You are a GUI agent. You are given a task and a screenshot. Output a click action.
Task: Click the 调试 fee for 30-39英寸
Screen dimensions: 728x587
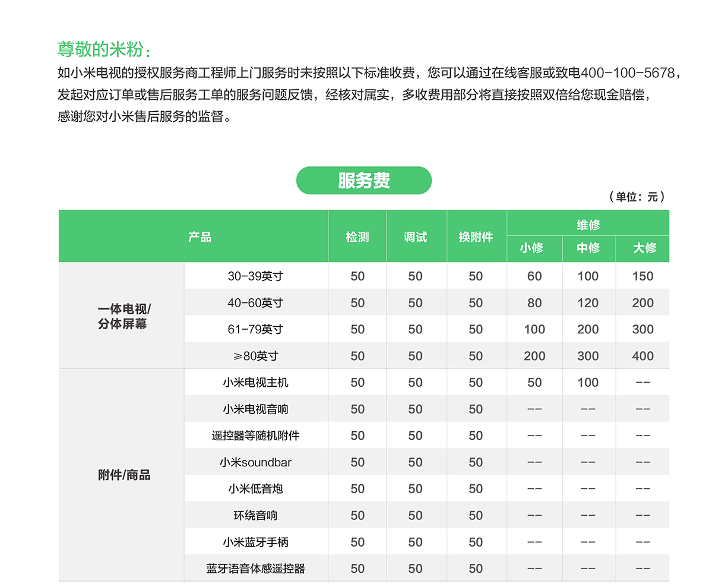(x=415, y=276)
